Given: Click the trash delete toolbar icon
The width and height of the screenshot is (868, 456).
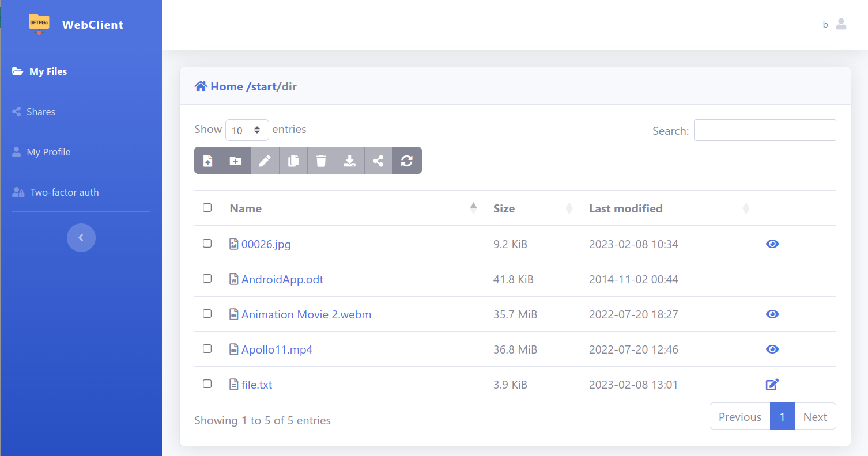Looking at the screenshot, I should pyautogui.click(x=322, y=161).
